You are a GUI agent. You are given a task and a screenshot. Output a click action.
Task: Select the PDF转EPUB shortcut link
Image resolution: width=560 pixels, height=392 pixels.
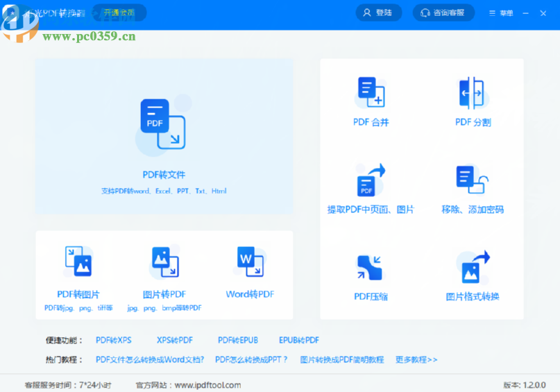pos(237,341)
